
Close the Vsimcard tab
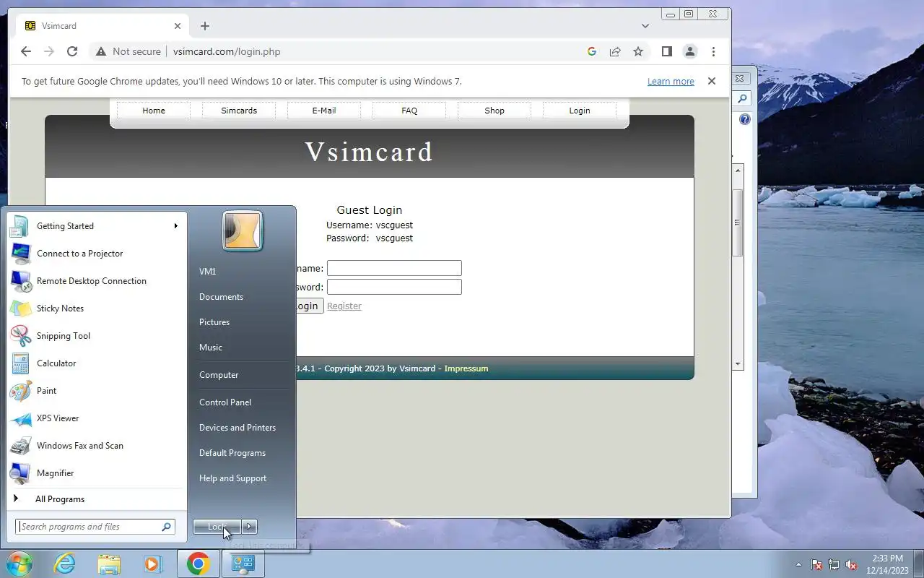pyautogui.click(x=178, y=26)
